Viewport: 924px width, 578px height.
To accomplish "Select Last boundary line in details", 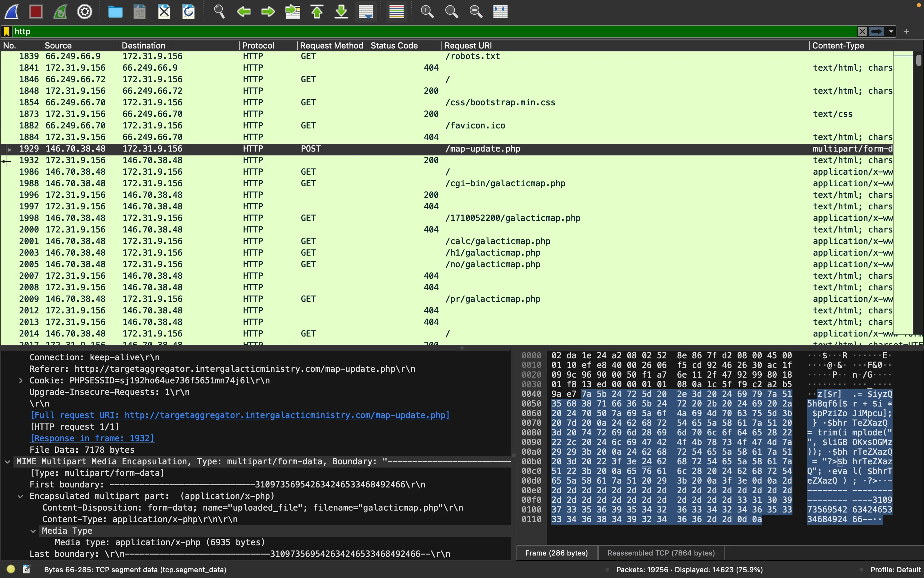I will point(240,554).
